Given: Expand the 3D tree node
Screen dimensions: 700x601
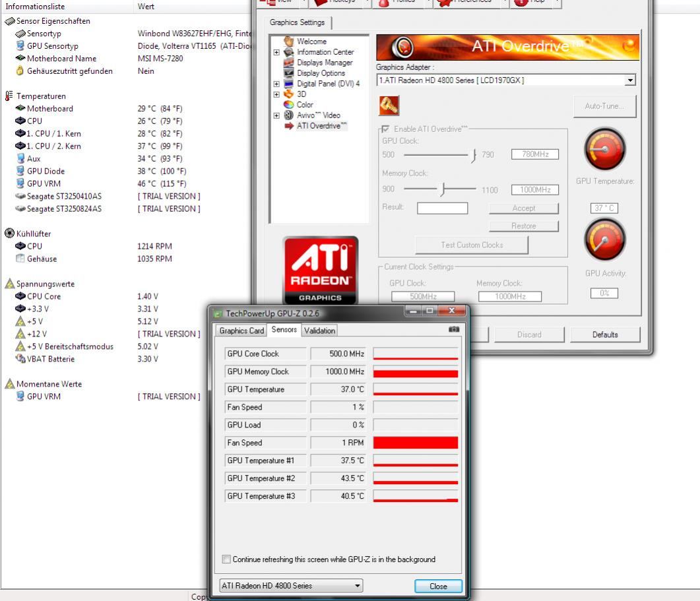Looking at the screenshot, I should coord(276,94).
